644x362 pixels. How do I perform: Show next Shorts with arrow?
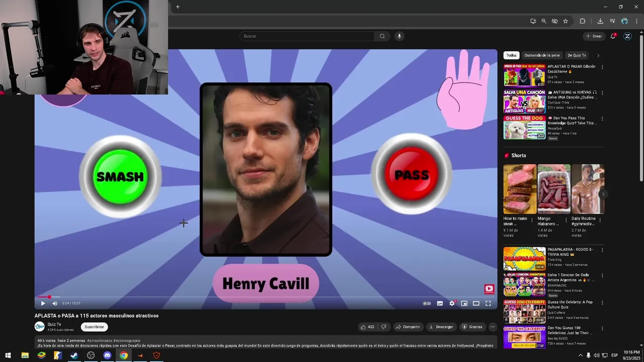point(603,194)
